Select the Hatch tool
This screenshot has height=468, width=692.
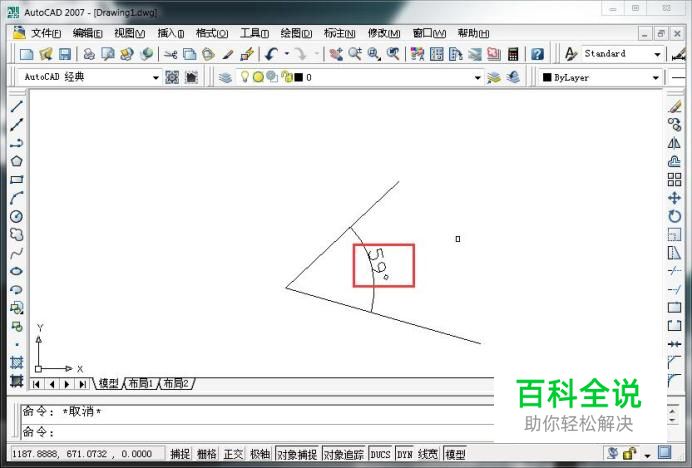(17, 363)
